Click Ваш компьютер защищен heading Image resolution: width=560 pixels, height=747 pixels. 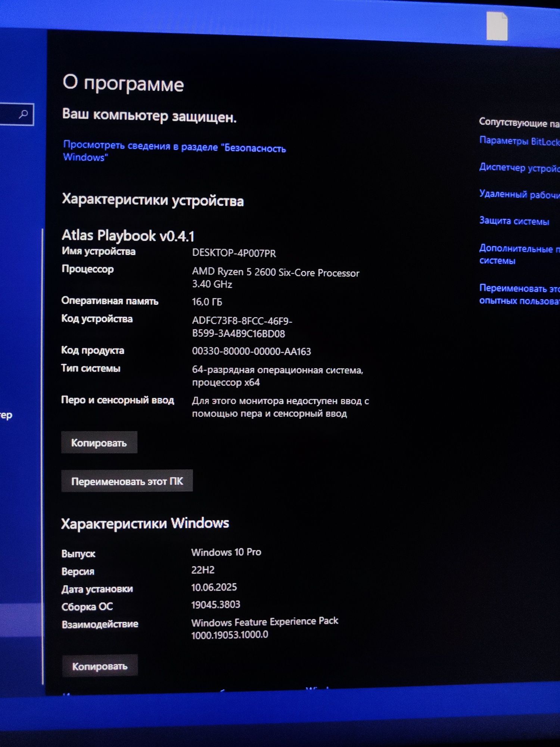149,115
